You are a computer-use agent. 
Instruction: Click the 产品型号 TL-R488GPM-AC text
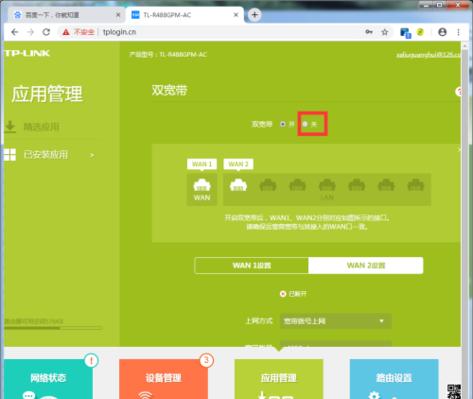168,54
